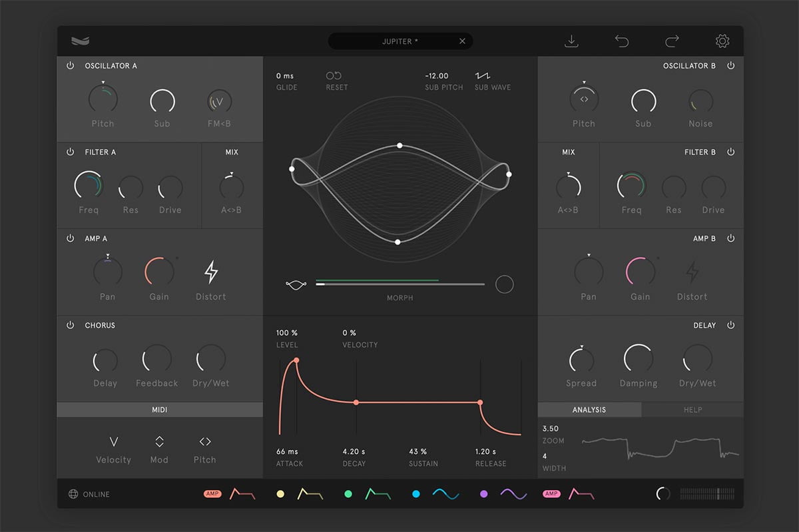Click the Release 1.20 s value
This screenshot has width=799, height=532.
487,451
